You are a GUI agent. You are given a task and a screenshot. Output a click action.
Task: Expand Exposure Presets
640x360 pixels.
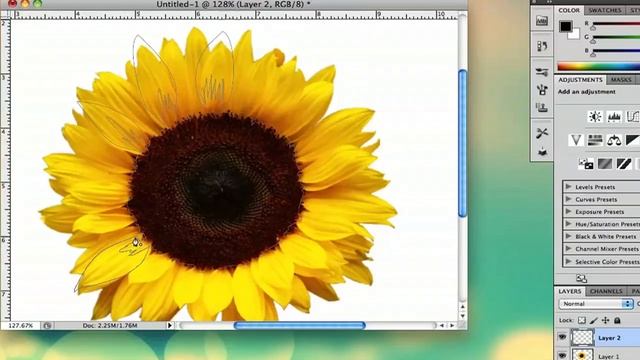point(568,211)
